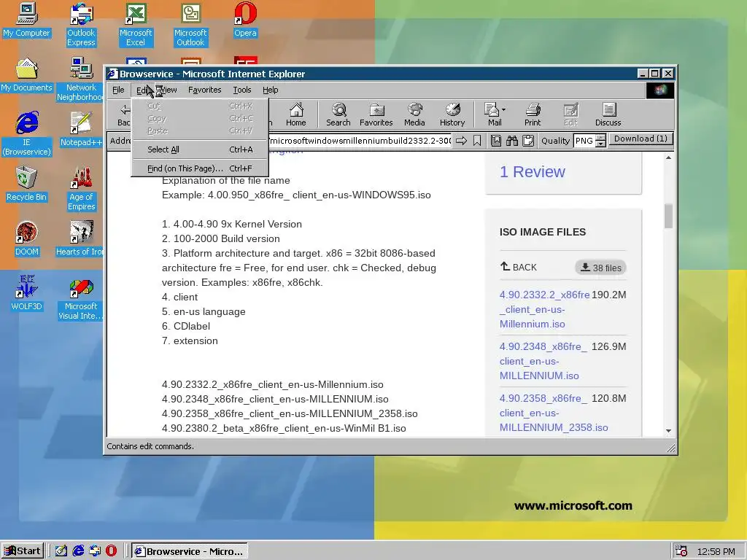Click the vertical scrollbar thumb

(x=668, y=216)
